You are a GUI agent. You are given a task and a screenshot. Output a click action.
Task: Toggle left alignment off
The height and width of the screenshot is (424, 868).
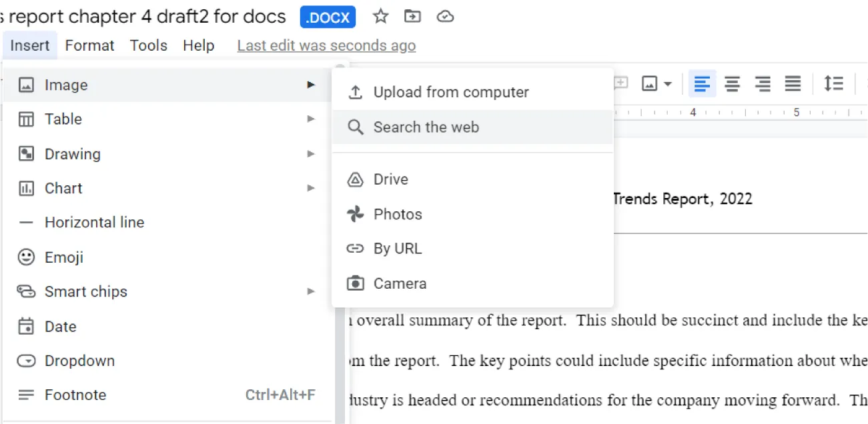(x=702, y=83)
